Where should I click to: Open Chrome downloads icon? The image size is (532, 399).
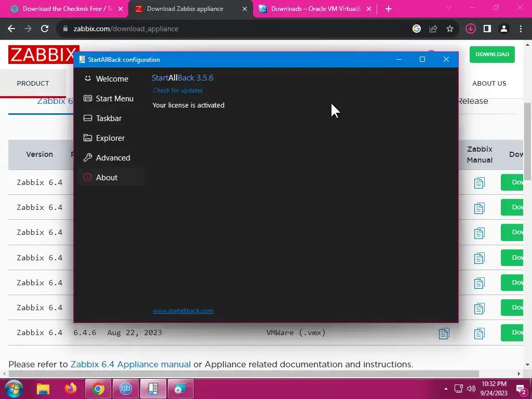tap(471, 29)
